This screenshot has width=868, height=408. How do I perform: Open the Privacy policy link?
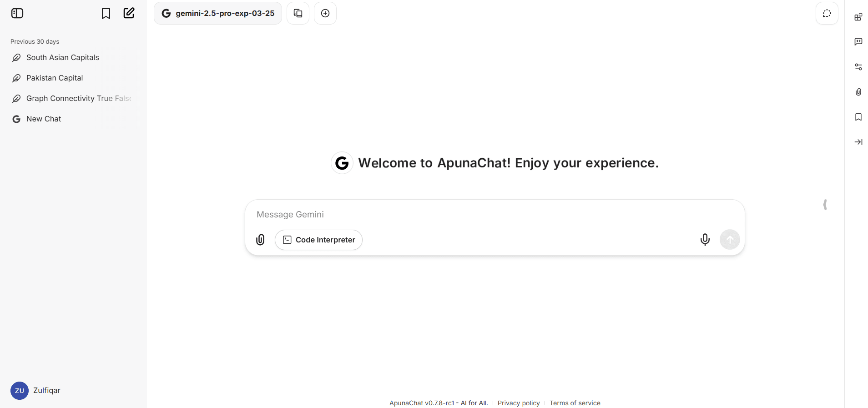coord(519,403)
